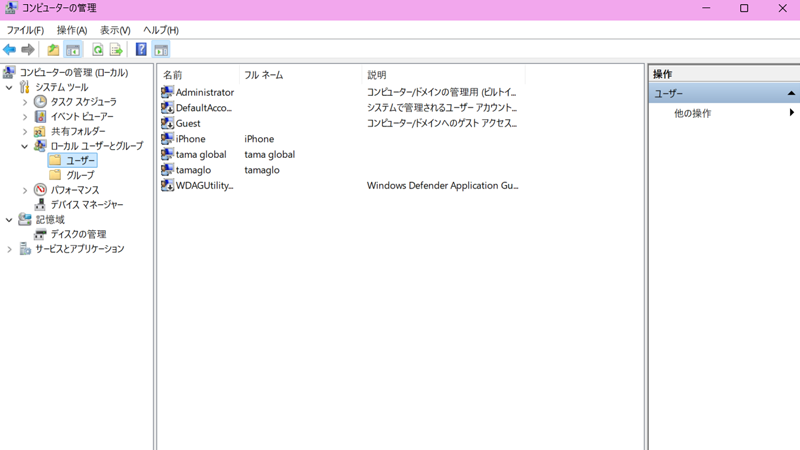This screenshot has width=800, height=450.
Task: Click the Back arrow toolbar icon
Action: click(x=10, y=50)
